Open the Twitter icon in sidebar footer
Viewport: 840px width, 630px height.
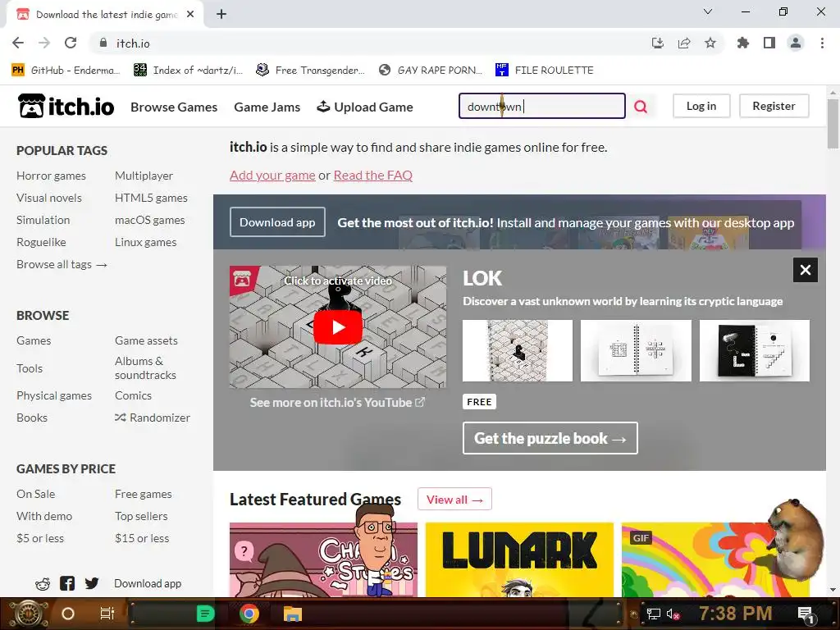[92, 583]
